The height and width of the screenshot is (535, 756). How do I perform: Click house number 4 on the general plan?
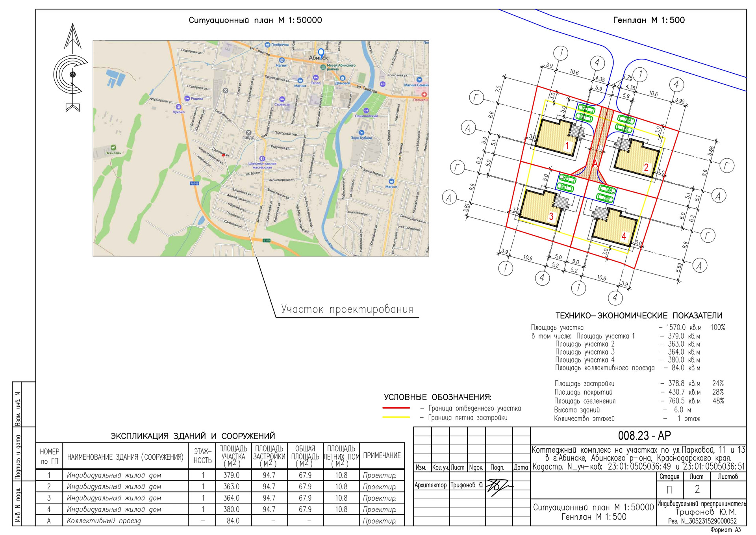[624, 236]
